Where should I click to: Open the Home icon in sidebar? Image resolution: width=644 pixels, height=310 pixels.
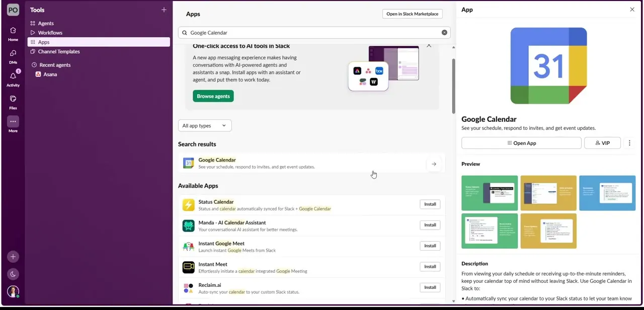tap(13, 31)
